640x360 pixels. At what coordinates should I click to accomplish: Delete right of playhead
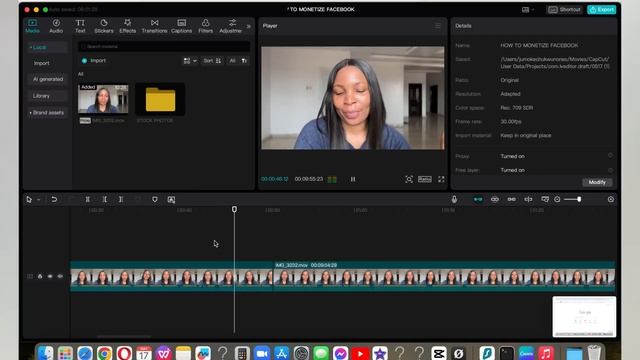coord(121,200)
